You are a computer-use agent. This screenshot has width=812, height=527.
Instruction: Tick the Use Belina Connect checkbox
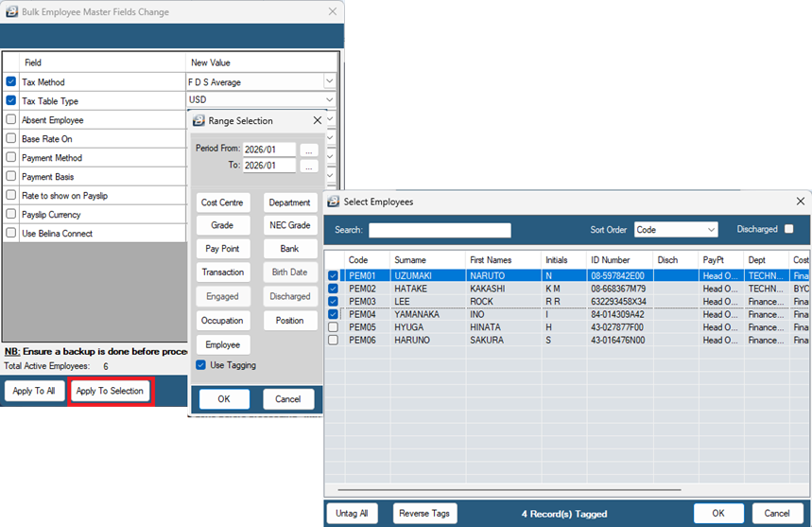11,233
